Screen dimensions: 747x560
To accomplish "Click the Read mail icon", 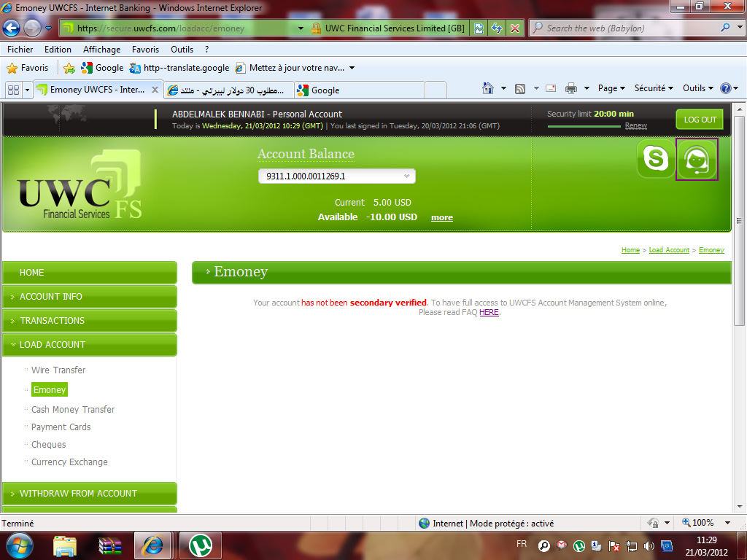I will click(551, 88).
